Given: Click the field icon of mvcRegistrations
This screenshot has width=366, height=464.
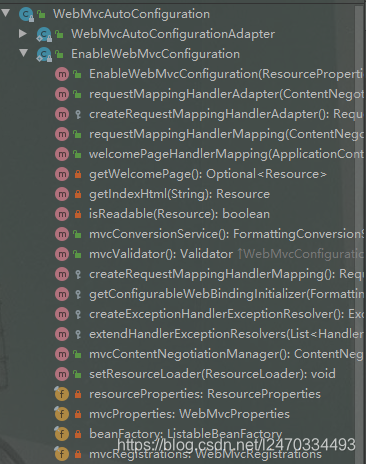Looking at the screenshot, I should [62, 454].
